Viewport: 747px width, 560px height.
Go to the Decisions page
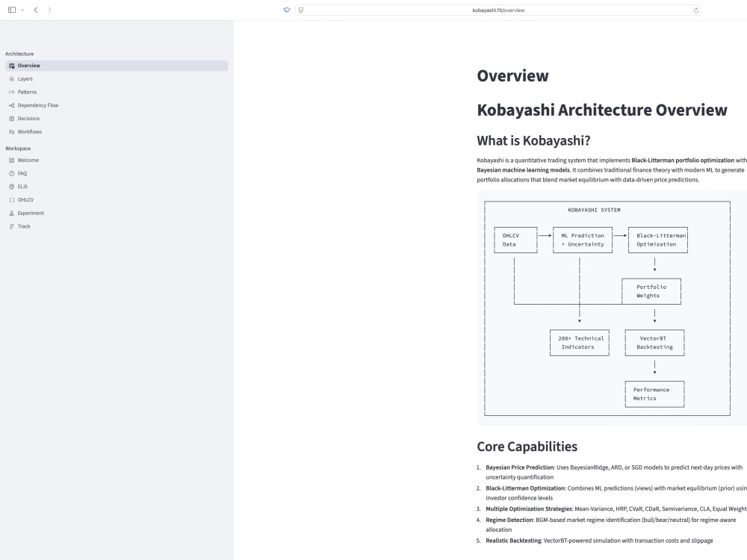pyautogui.click(x=117, y=119)
